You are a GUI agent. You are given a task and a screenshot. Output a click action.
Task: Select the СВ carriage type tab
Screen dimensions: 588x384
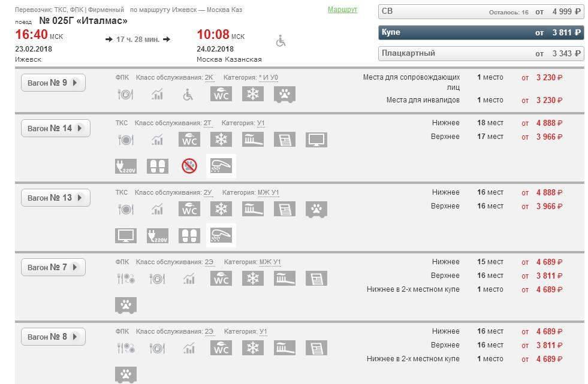(481, 11)
